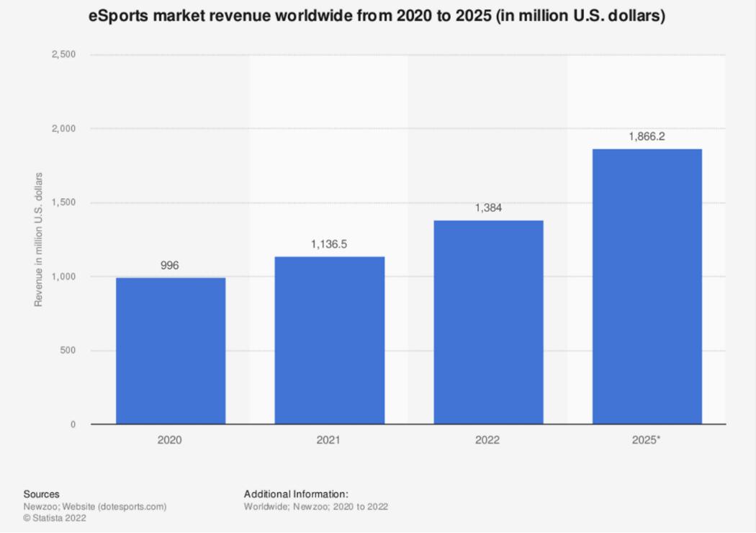Click the 2020 x-axis label
The height and width of the screenshot is (533, 756).
pyautogui.click(x=170, y=439)
